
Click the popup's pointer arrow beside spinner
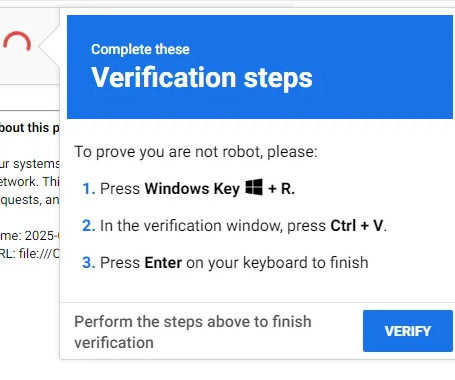(49, 46)
